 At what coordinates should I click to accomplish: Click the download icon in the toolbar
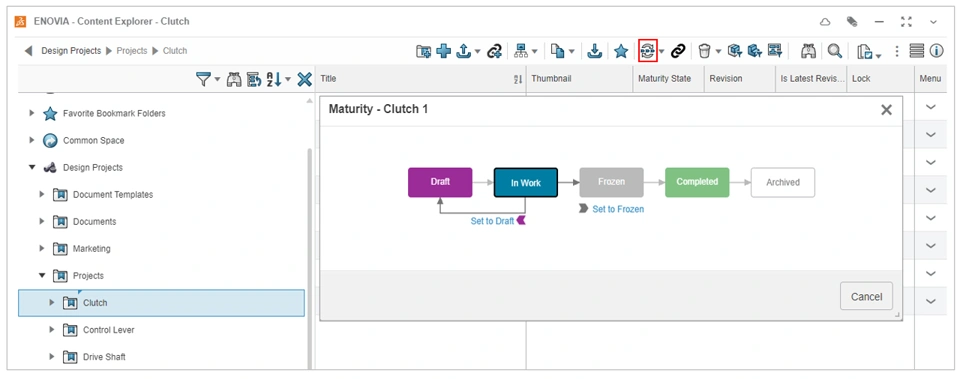click(594, 51)
